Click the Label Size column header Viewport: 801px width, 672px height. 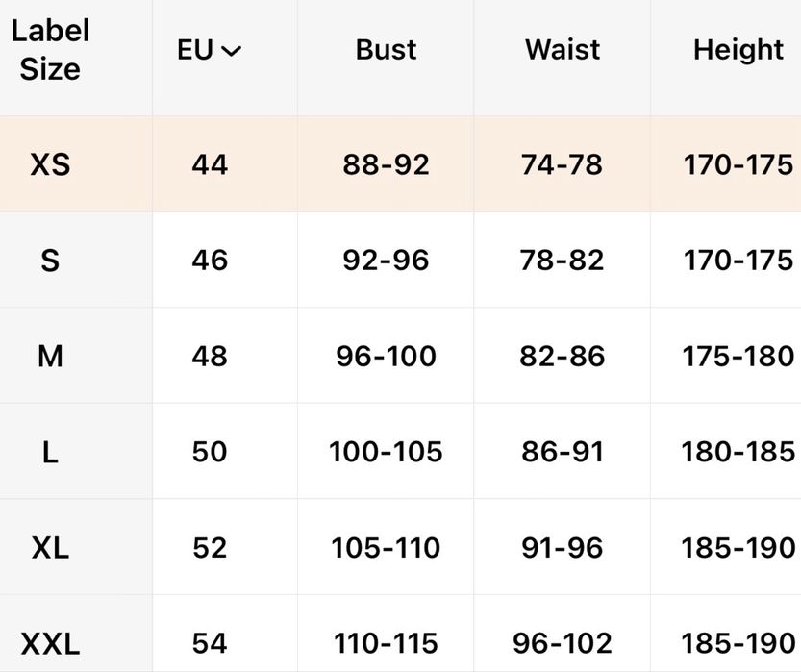50,50
